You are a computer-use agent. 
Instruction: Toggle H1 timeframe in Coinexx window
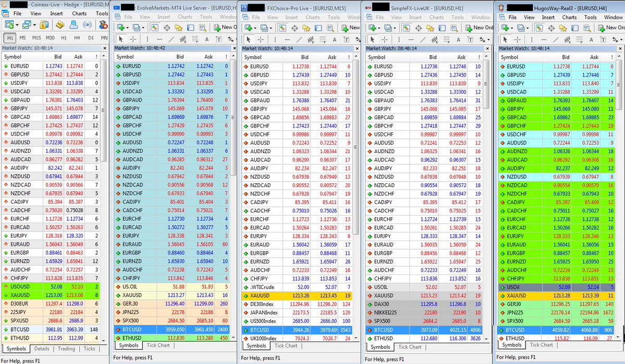[64, 38]
